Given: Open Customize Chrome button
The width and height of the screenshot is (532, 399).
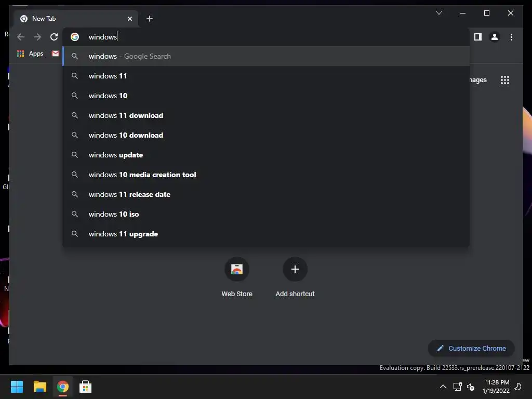Looking at the screenshot, I should 471,349.
